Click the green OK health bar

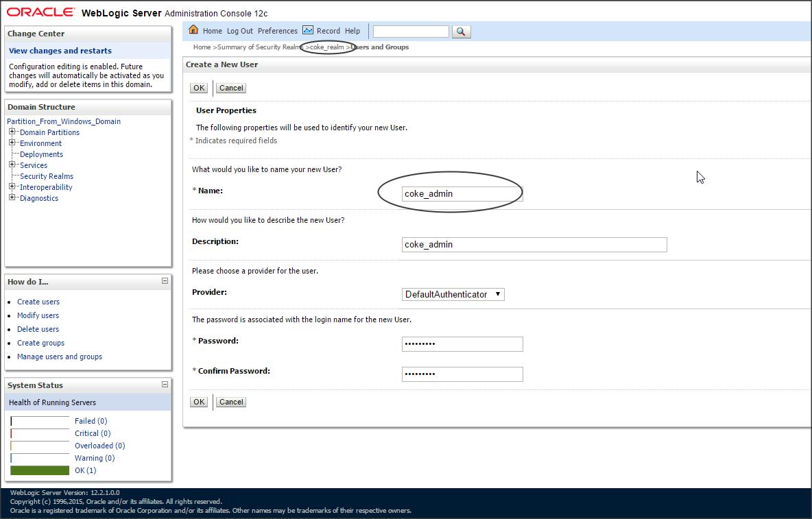coord(40,470)
